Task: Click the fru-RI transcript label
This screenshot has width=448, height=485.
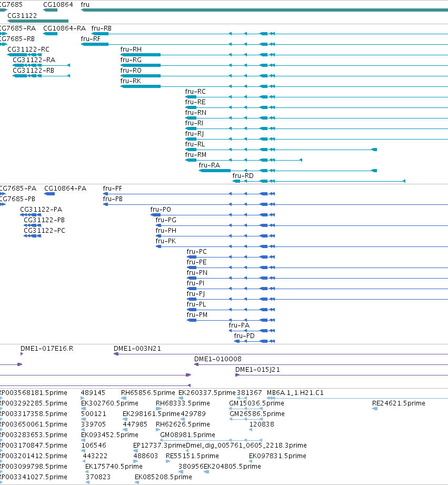Action: click(x=194, y=123)
